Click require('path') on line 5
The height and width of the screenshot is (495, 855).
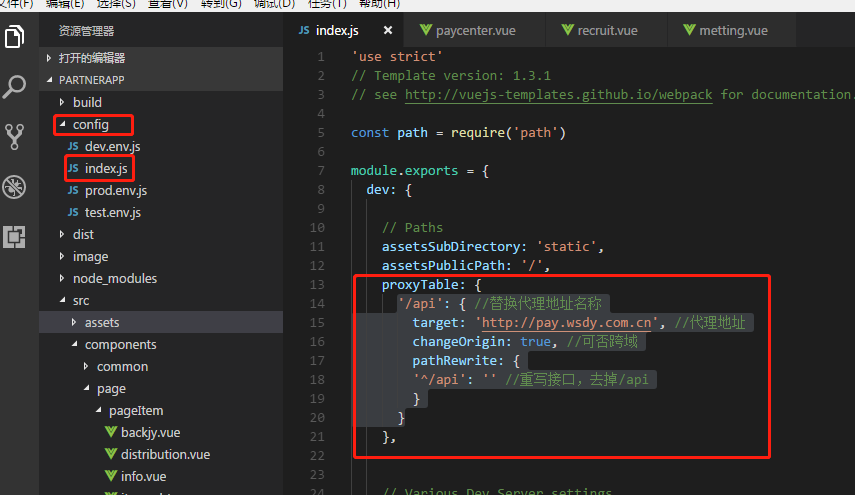[x=508, y=133]
